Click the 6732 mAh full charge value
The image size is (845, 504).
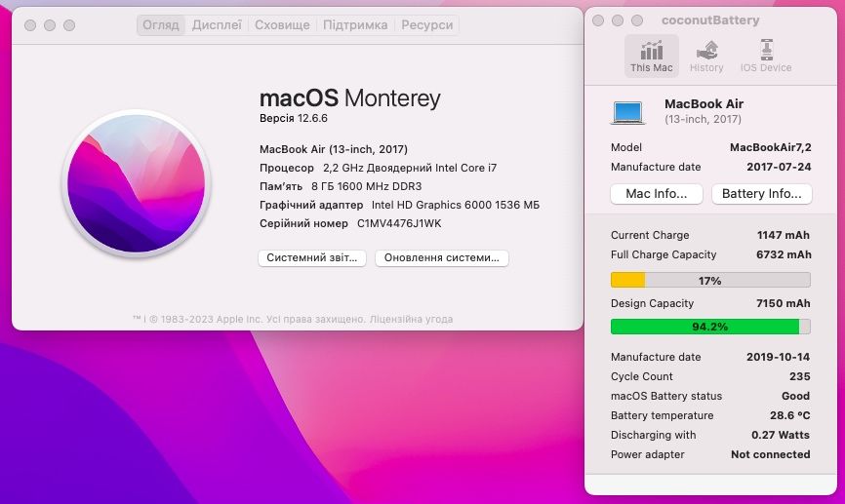coord(783,254)
